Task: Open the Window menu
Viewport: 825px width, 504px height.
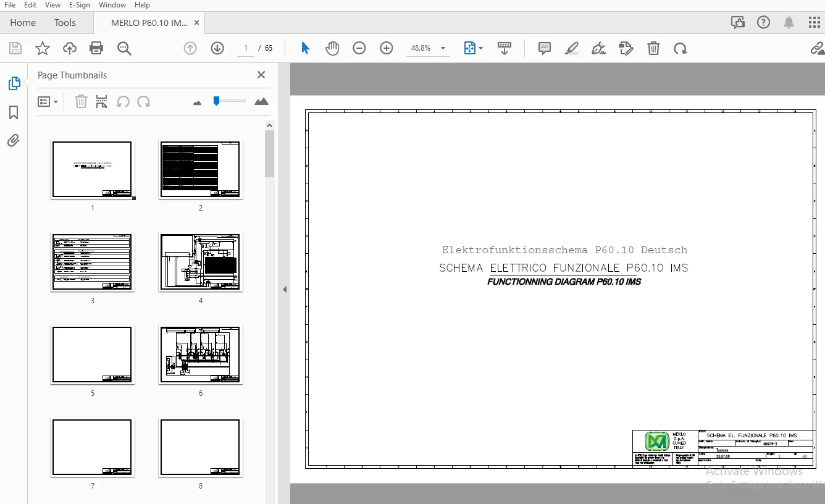Action: (x=112, y=5)
